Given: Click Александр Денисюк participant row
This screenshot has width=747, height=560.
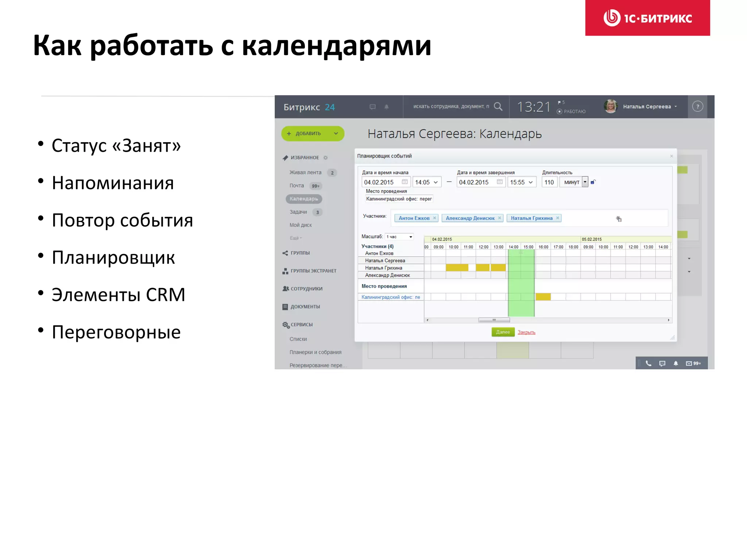Looking at the screenshot, I should pos(515,275).
